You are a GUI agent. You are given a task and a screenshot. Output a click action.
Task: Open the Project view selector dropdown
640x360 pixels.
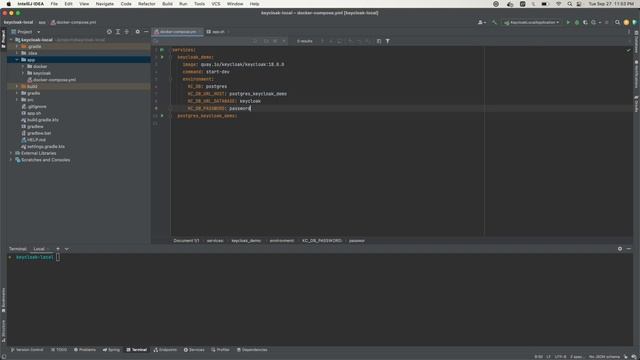pyautogui.click(x=27, y=31)
